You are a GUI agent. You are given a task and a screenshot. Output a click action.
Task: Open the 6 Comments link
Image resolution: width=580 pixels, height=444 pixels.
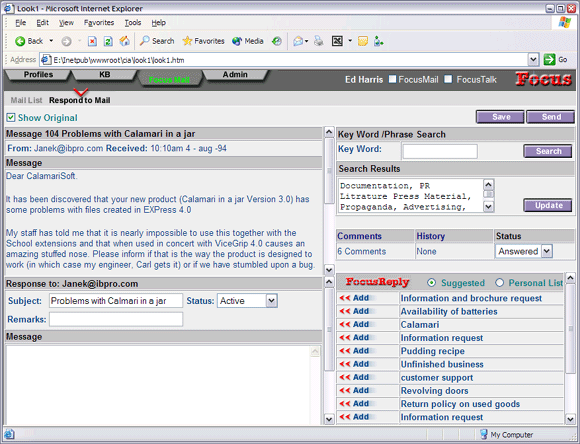[x=362, y=251]
